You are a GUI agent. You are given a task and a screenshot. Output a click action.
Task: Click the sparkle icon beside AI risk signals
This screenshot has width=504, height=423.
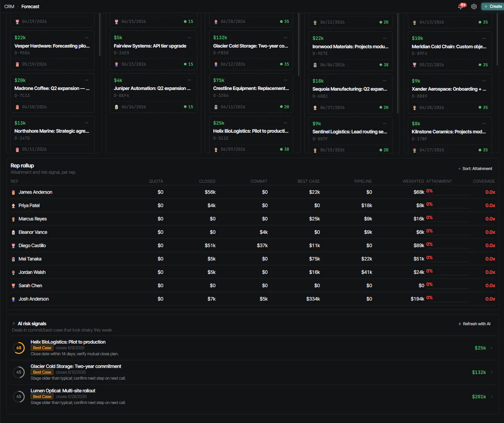tap(14, 323)
